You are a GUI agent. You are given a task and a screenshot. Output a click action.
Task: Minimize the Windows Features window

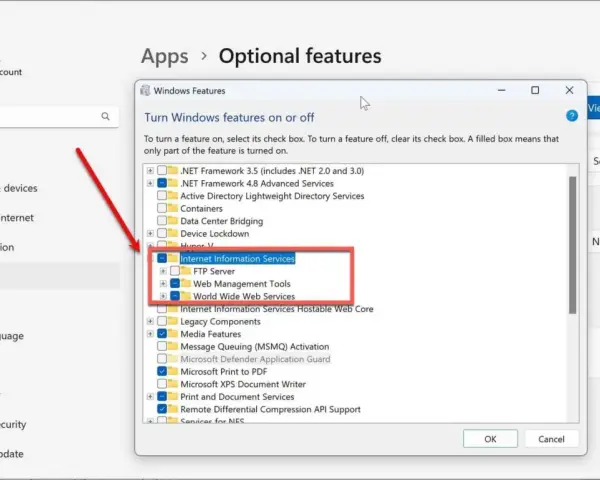coord(502,90)
